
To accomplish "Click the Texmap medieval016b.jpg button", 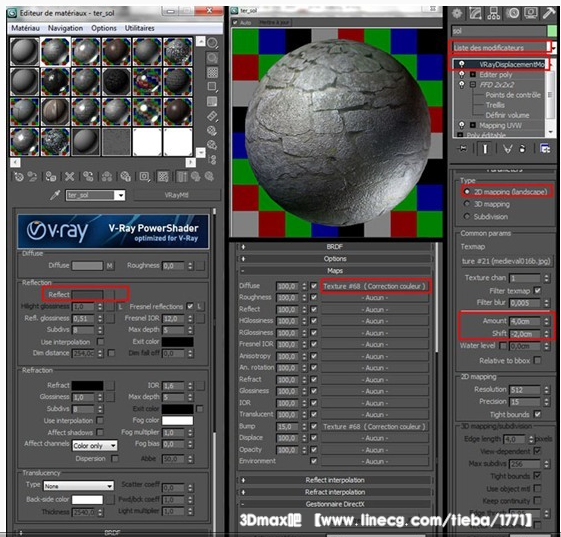I will 506,261.
